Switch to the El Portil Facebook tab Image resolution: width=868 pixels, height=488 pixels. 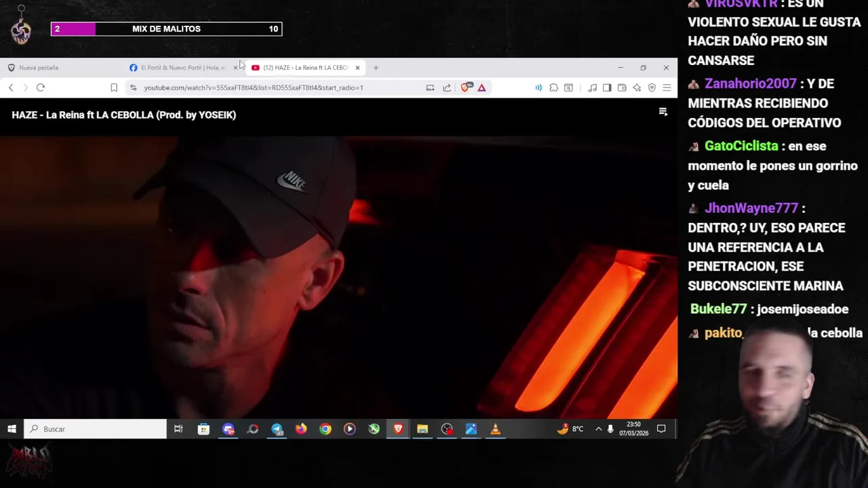tap(178, 68)
